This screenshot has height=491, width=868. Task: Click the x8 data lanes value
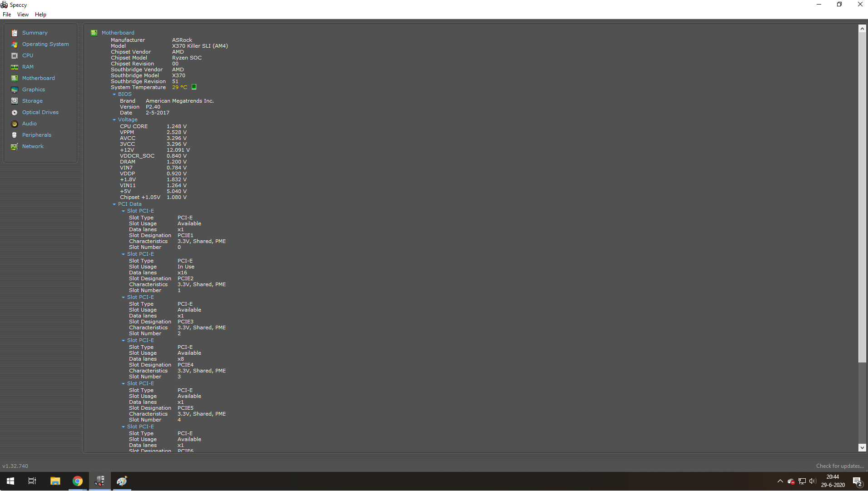[x=181, y=359]
